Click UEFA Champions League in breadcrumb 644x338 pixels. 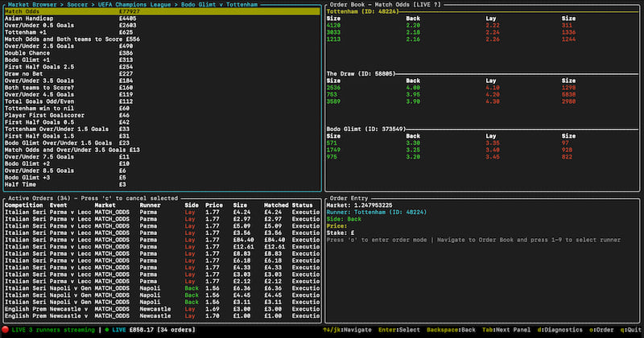pos(134,5)
